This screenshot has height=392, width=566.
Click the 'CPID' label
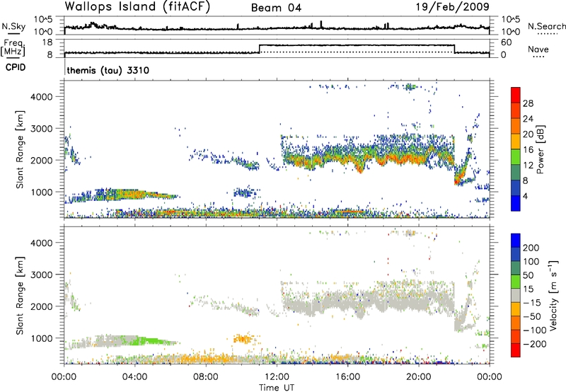[16, 67]
